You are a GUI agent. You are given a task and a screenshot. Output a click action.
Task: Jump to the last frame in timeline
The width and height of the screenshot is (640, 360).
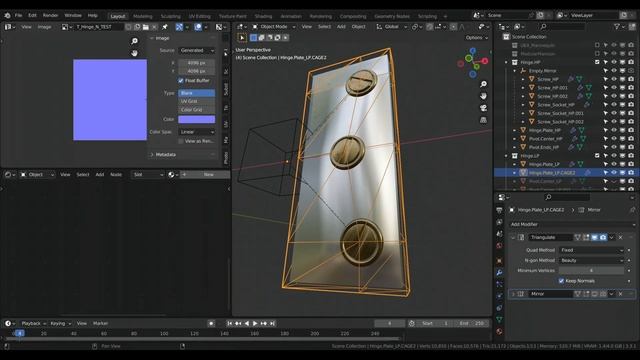click(272, 323)
